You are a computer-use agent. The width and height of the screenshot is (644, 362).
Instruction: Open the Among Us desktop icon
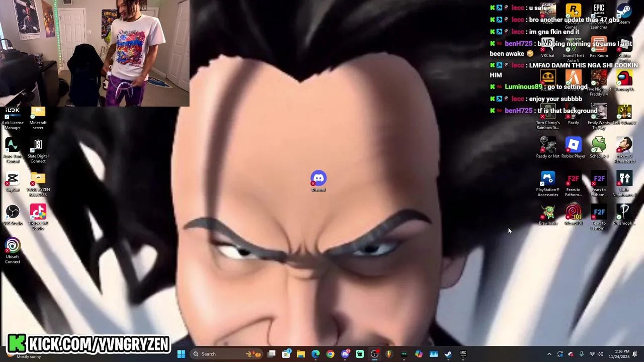point(624,81)
